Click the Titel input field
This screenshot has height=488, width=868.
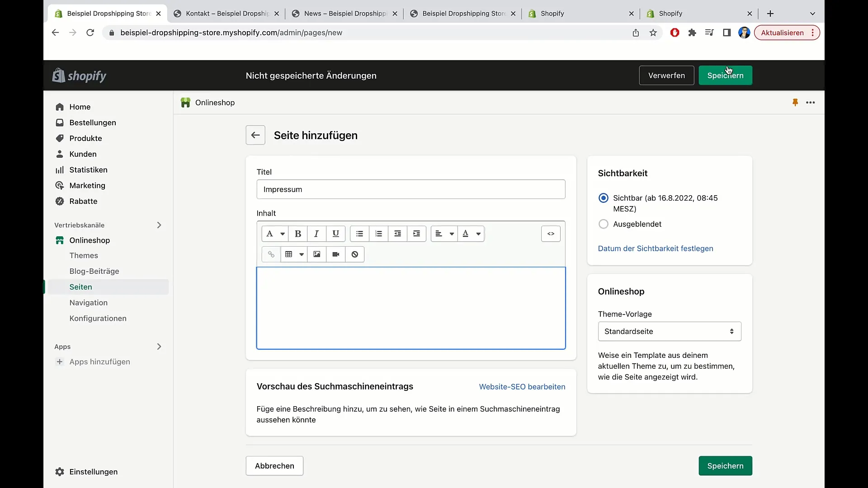tap(410, 189)
